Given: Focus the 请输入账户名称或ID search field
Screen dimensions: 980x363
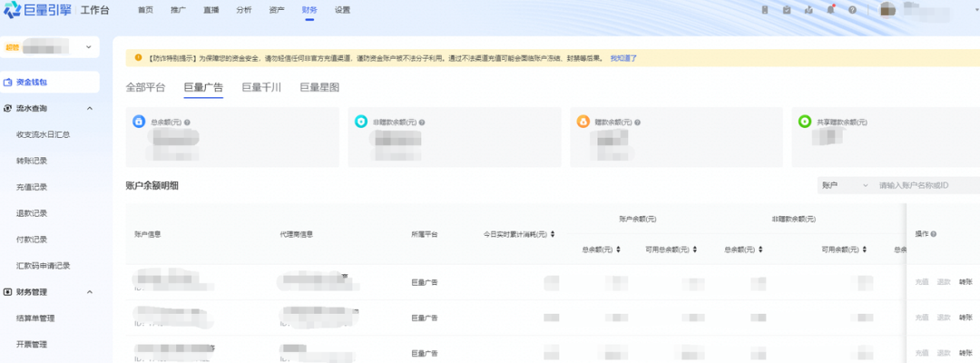Looking at the screenshot, I should [926, 185].
